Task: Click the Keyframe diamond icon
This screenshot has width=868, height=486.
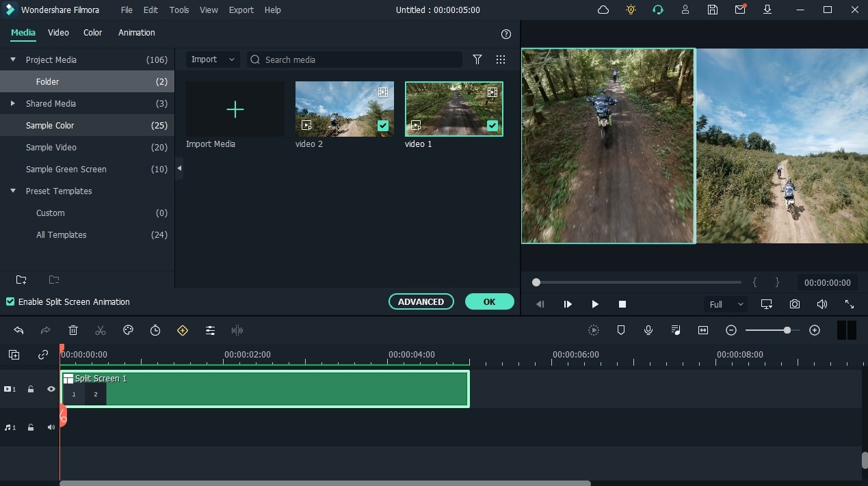Action: tap(183, 330)
